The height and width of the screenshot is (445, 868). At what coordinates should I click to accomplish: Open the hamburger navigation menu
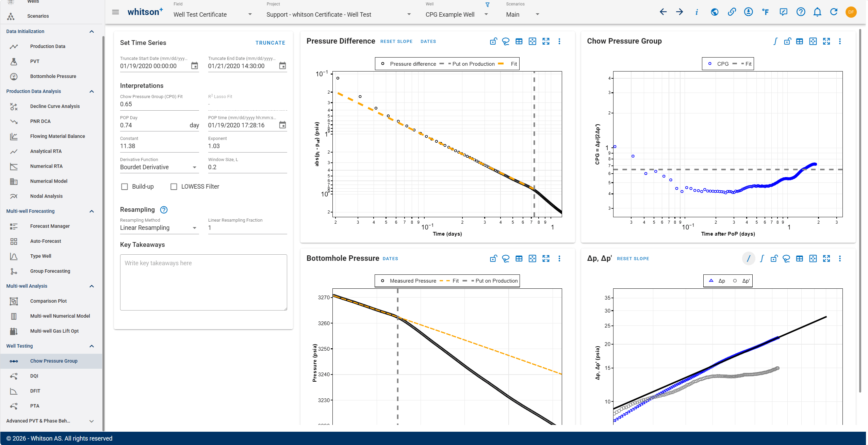115,12
